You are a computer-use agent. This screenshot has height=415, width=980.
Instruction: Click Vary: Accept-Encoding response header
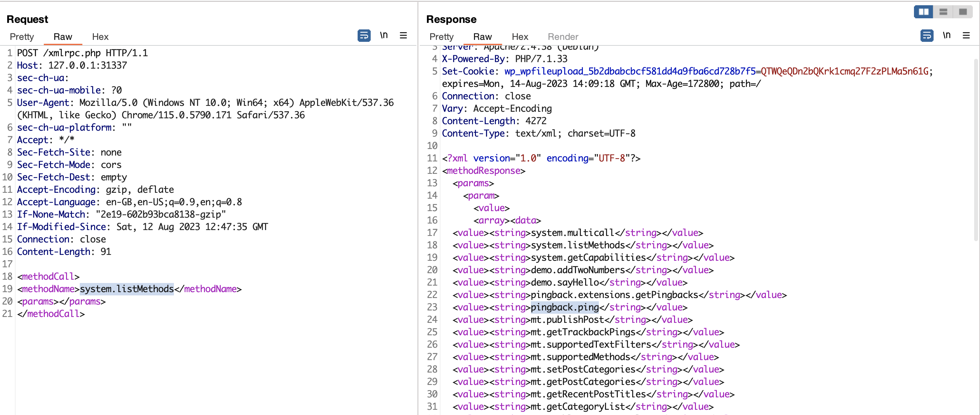(x=497, y=108)
